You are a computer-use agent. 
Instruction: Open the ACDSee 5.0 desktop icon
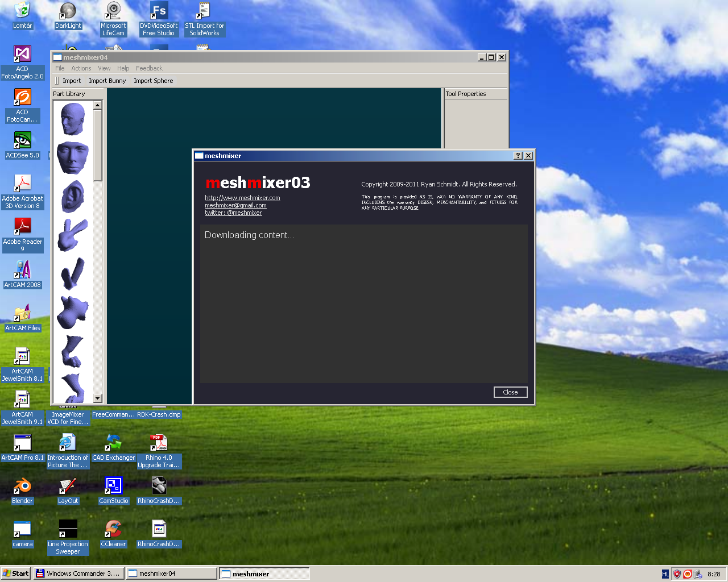coord(22,140)
